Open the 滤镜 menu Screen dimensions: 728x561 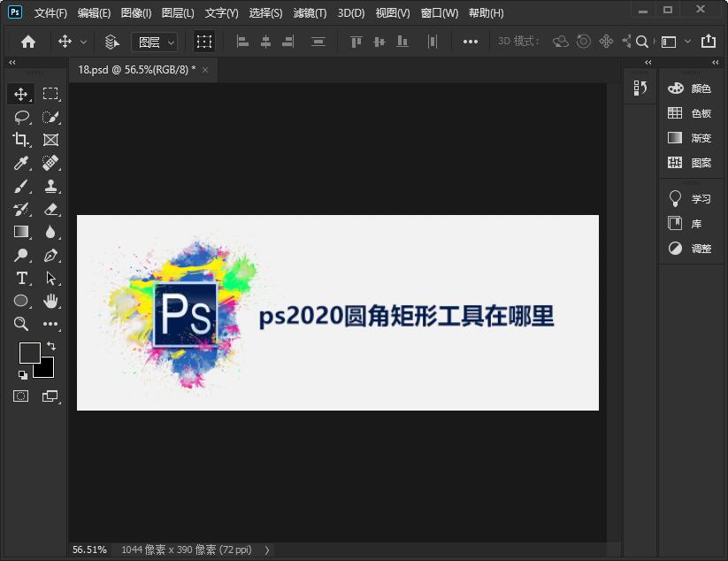click(309, 12)
